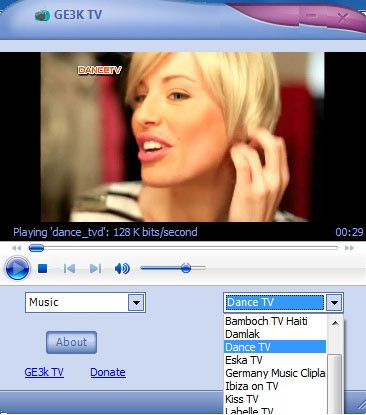
Task: Click the channel list scrollbar up arrow
Action: (335, 323)
